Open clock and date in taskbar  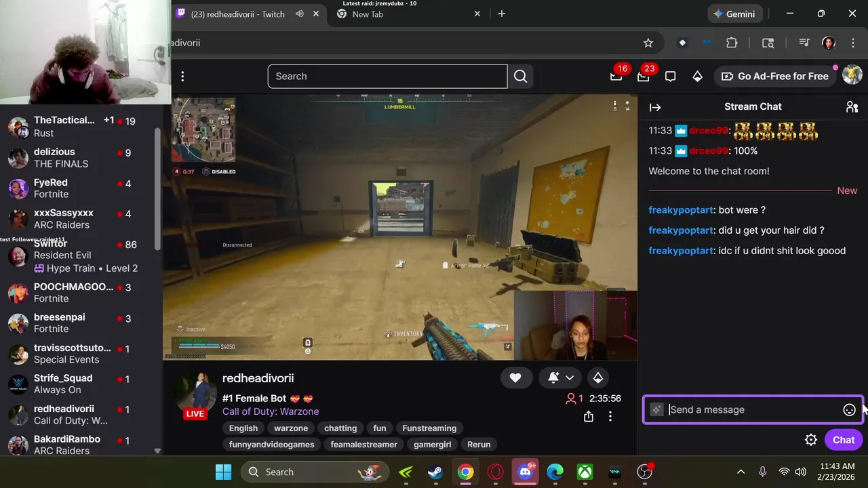[837, 472]
